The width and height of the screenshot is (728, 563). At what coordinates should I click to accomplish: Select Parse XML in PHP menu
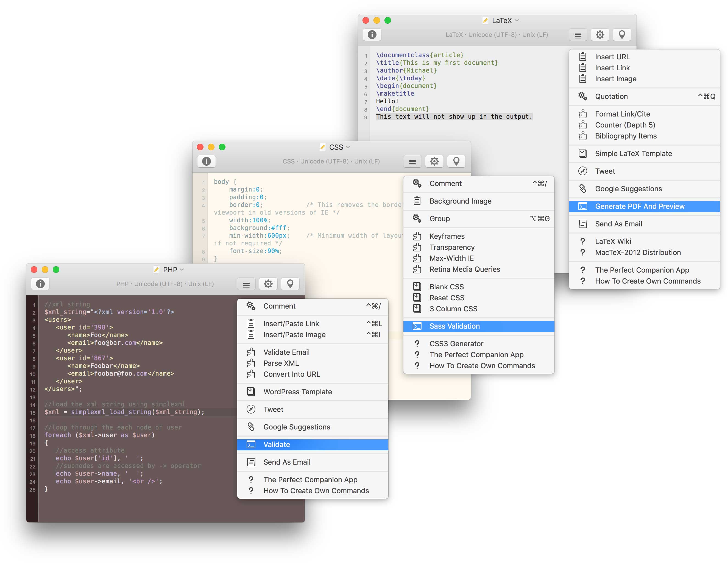[281, 363]
